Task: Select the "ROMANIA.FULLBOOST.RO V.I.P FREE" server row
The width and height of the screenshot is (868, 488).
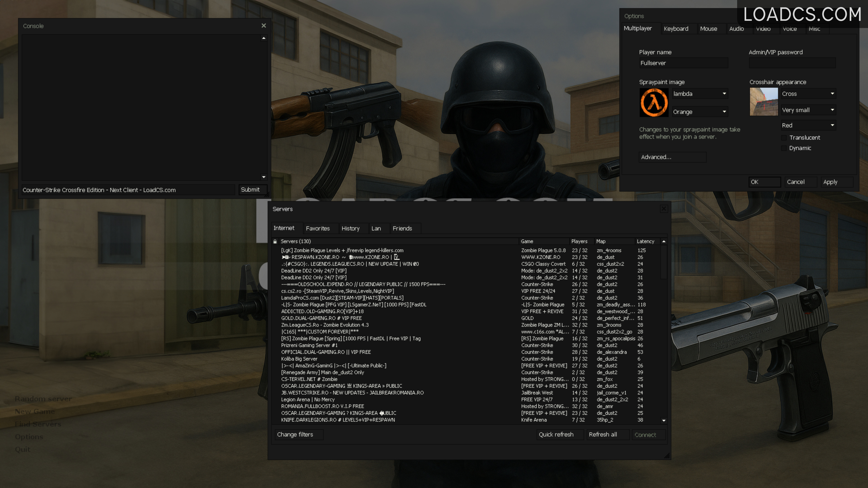Action: (x=466, y=406)
